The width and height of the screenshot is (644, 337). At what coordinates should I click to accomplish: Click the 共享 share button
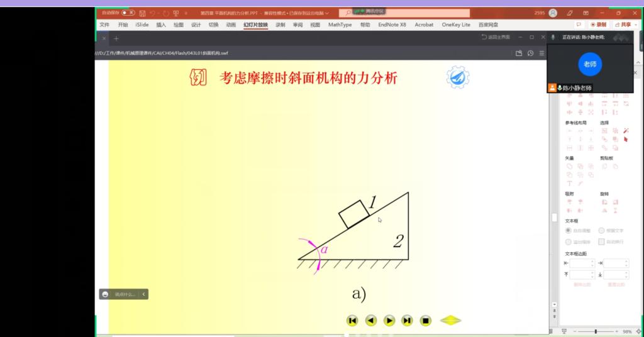622,25
